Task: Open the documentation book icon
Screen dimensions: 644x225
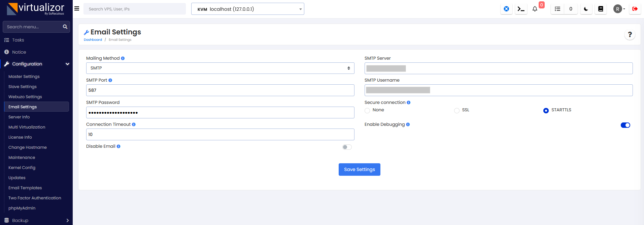Action: [601, 9]
